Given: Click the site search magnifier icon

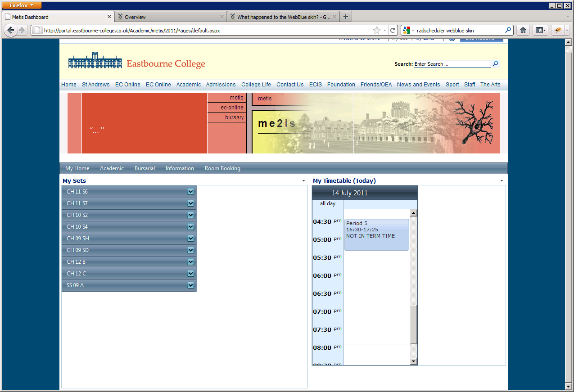Looking at the screenshot, I should coord(496,64).
